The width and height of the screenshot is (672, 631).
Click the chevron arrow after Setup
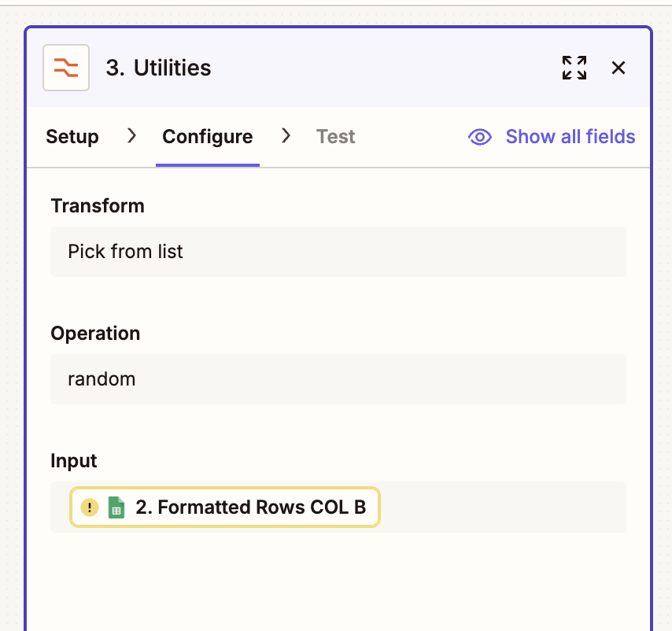131,136
